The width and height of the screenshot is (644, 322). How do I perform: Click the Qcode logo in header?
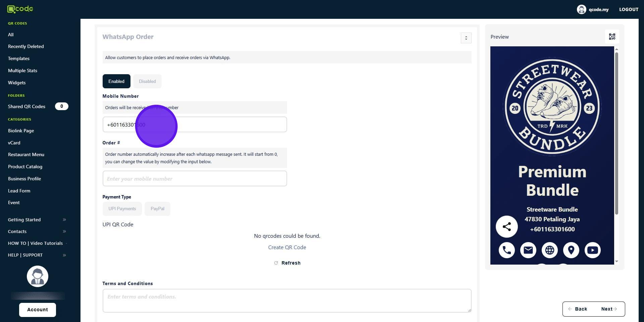[x=20, y=9]
